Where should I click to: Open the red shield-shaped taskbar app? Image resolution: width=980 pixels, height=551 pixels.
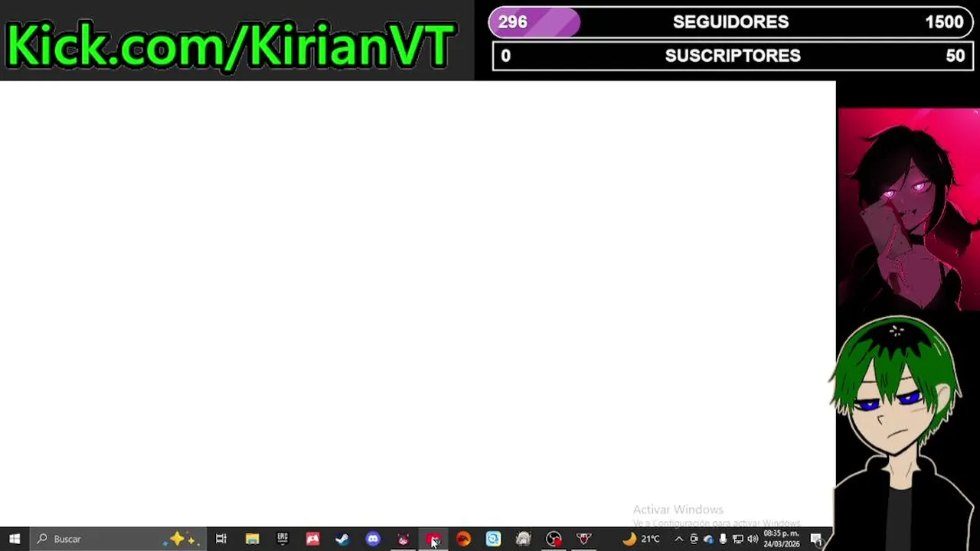(x=583, y=539)
